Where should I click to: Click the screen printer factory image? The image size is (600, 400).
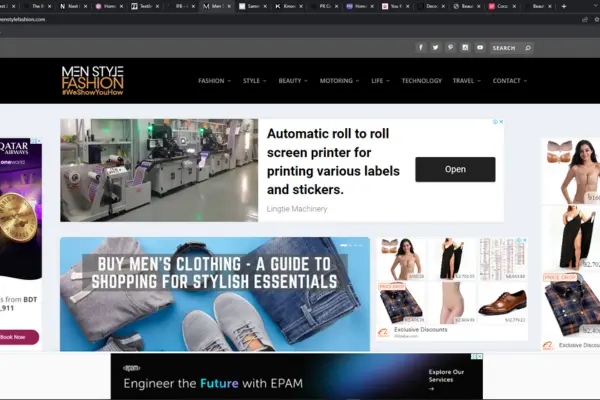point(159,170)
